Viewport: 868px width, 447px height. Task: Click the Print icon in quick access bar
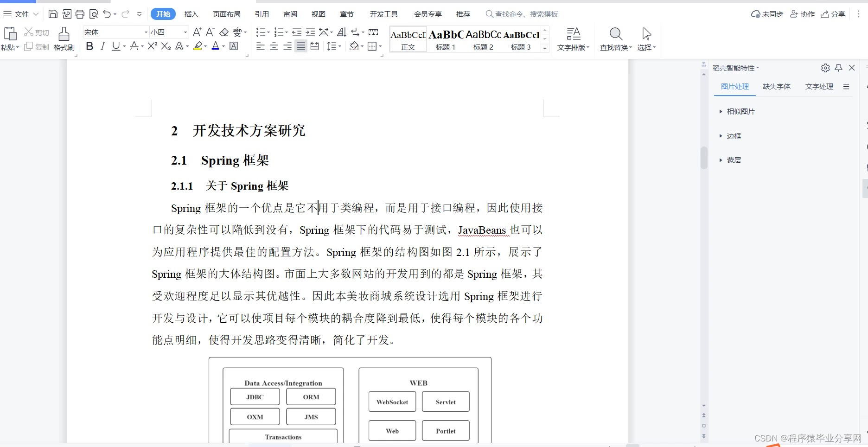[x=80, y=14]
